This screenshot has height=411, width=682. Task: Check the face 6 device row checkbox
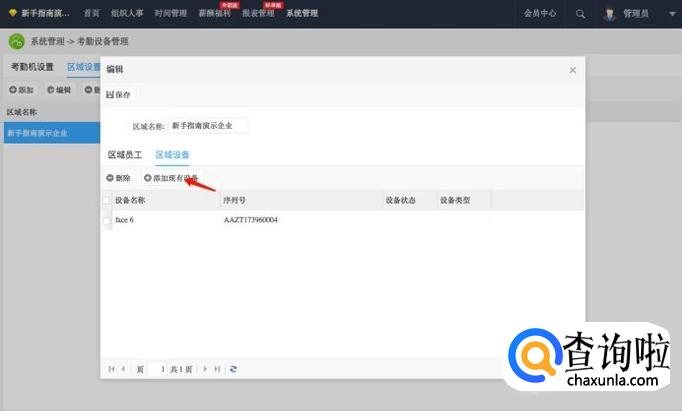pos(107,221)
